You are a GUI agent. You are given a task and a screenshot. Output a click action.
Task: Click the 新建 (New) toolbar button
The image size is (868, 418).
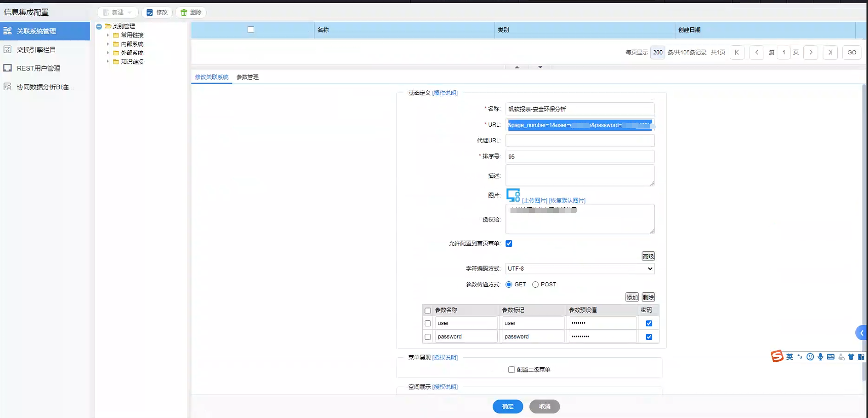tap(117, 12)
